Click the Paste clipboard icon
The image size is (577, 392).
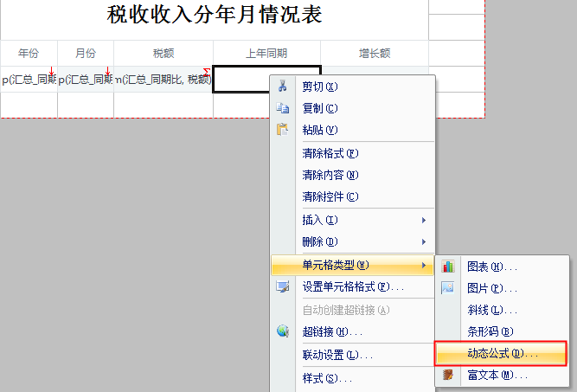pyautogui.click(x=282, y=130)
